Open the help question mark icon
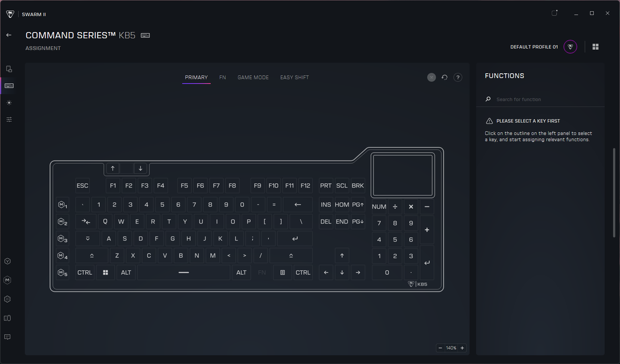Screen dimensions: 620x364 click(458, 77)
